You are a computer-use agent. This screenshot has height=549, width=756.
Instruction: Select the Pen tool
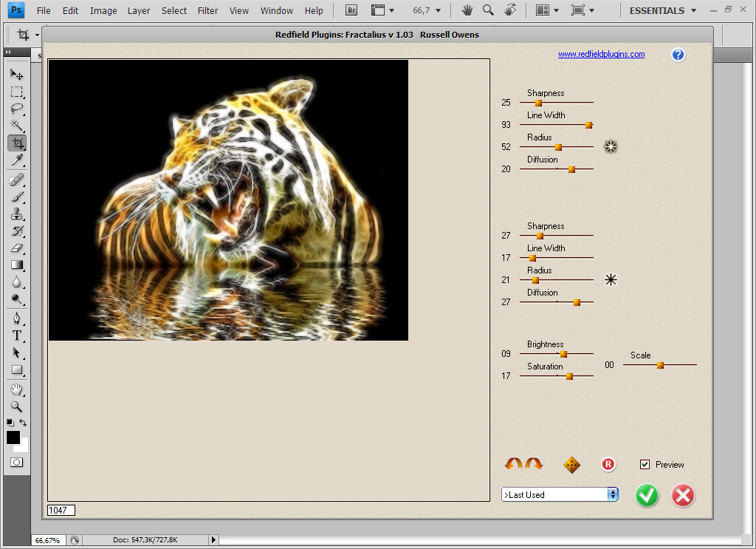click(x=17, y=318)
